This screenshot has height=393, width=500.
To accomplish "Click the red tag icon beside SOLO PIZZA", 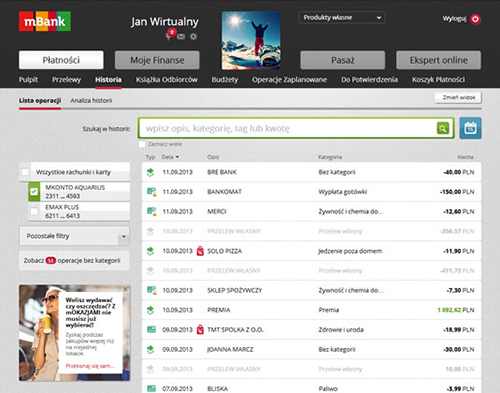I will [200, 251].
